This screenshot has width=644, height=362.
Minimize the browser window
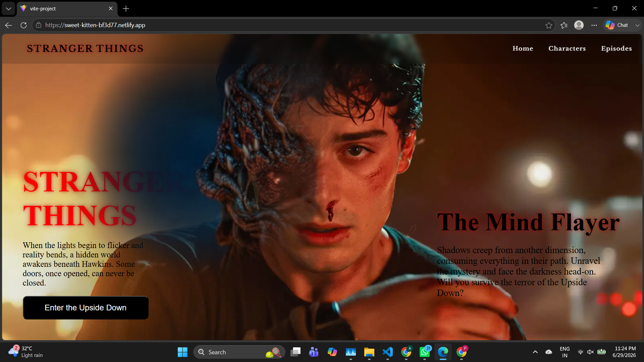click(x=595, y=8)
